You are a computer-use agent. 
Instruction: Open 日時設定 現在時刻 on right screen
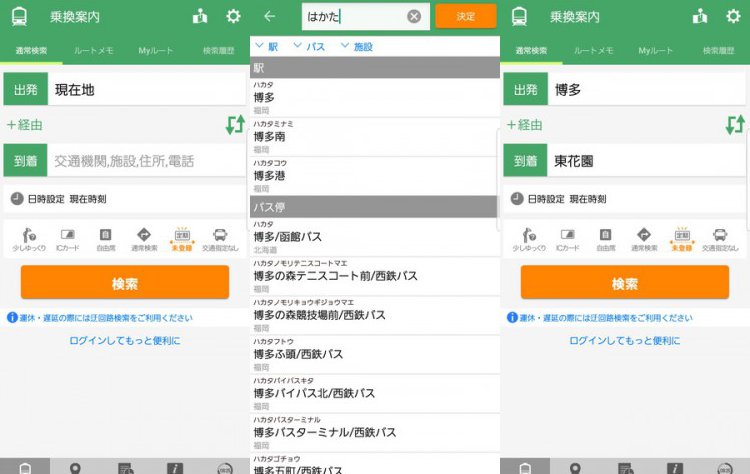pyautogui.click(x=624, y=198)
